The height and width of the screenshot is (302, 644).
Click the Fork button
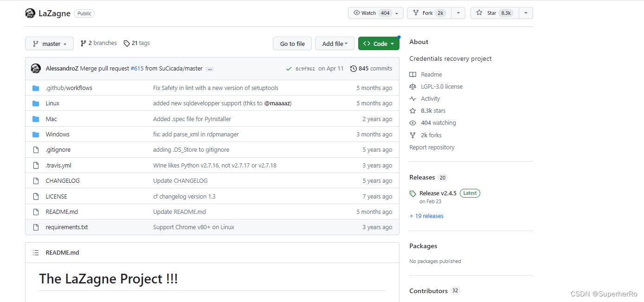[429, 13]
